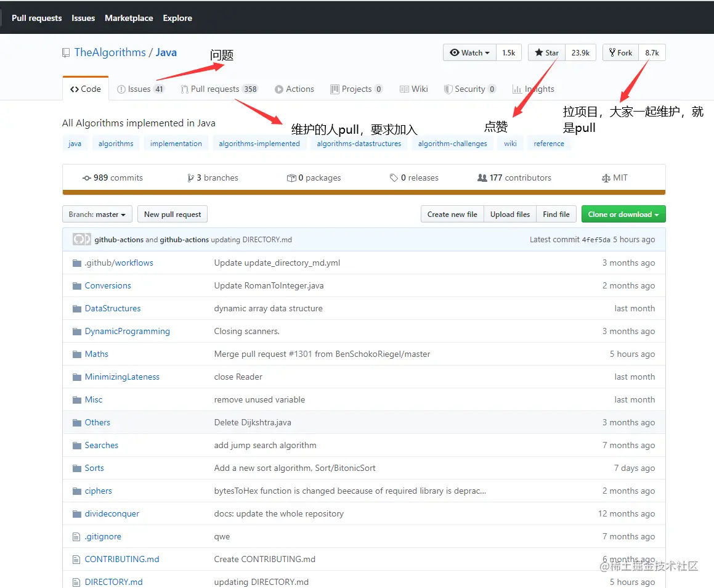Click the MIT license scale icon
Image resolution: width=714 pixels, height=588 pixels.
click(606, 178)
